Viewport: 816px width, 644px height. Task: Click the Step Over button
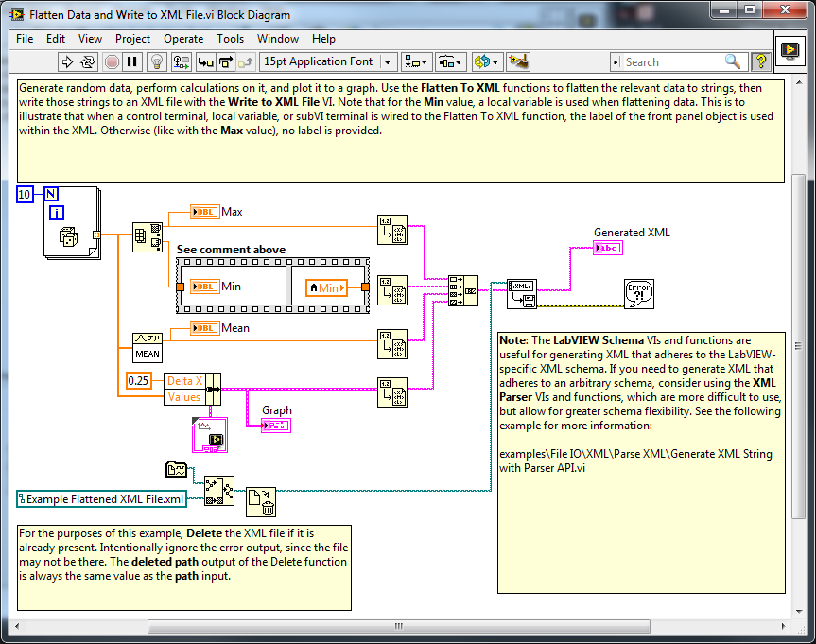[226, 62]
